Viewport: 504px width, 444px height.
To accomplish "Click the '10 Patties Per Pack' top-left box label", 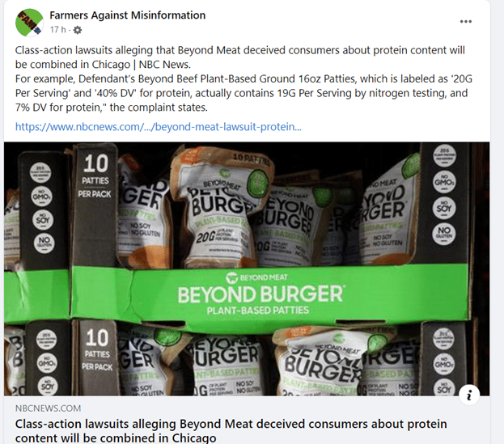I will (x=95, y=175).
